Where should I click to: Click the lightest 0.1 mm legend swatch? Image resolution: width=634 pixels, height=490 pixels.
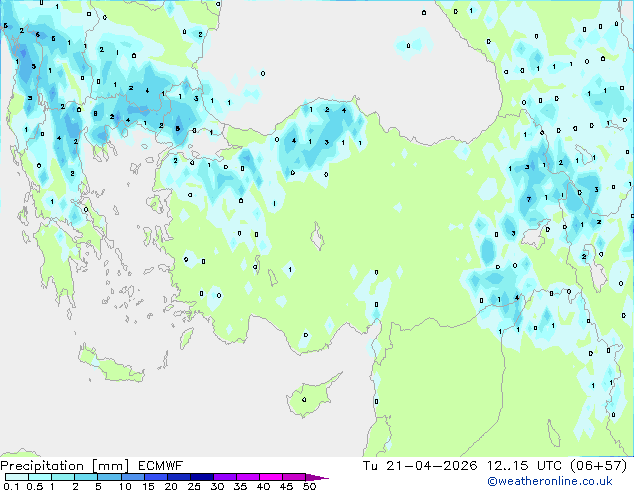pos(17,477)
